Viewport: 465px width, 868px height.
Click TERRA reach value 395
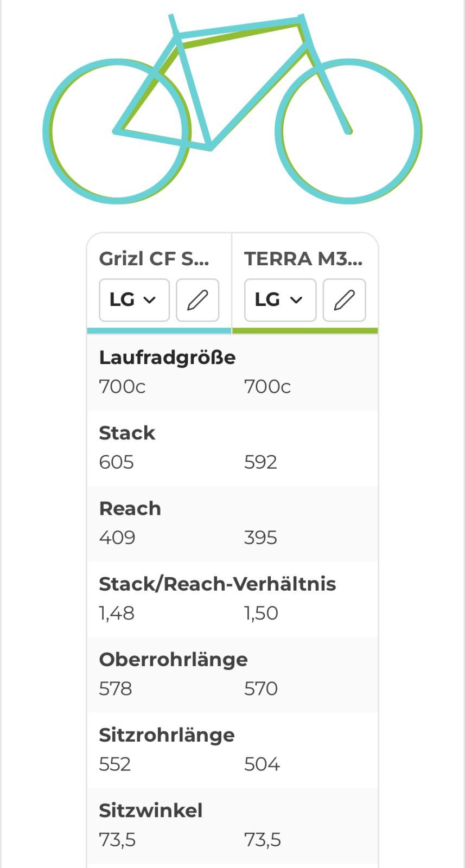(x=260, y=538)
